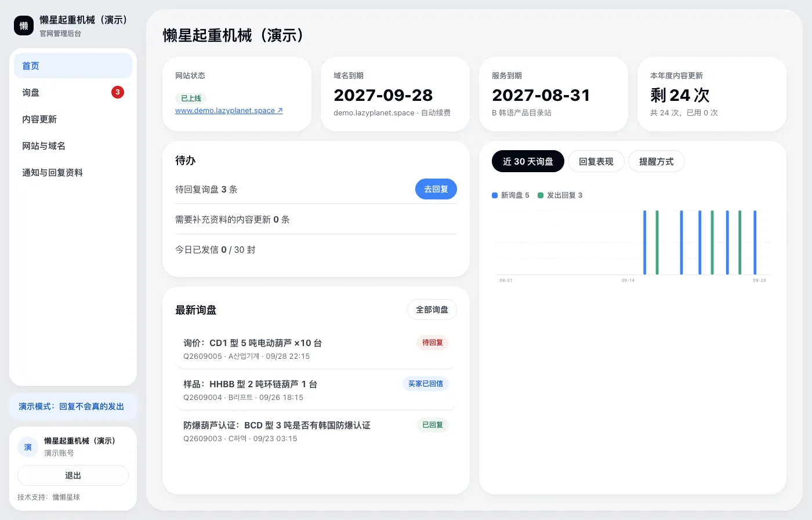Click the domain expiry date 2027-09-28

[383, 95]
